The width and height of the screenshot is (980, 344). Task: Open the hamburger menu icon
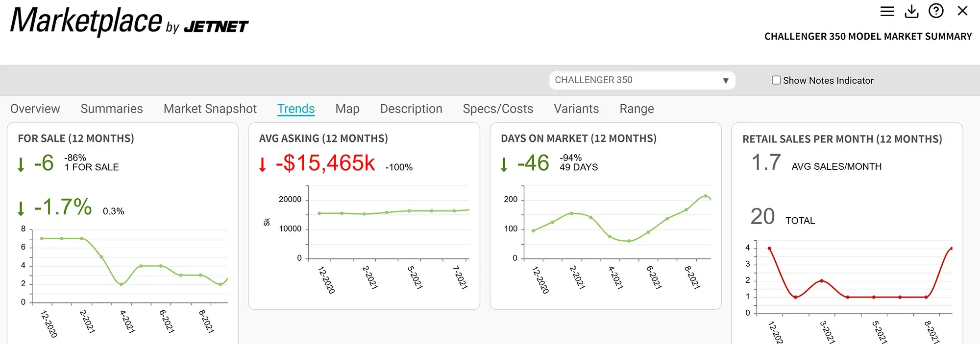pos(887,11)
